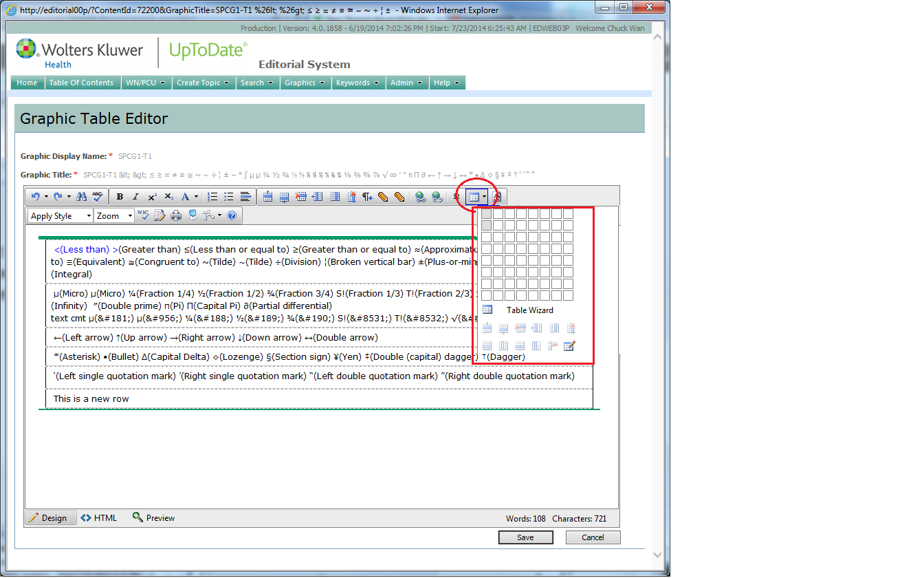This screenshot has height=578, width=924.
Task: Click the Print icon in toolbar
Action: pyautogui.click(x=176, y=215)
